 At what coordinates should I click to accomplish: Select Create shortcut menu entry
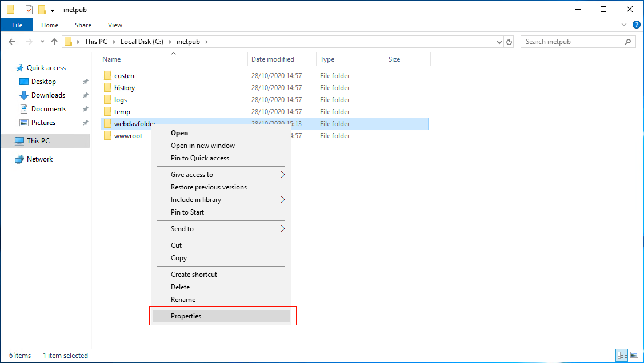pos(221,275)
